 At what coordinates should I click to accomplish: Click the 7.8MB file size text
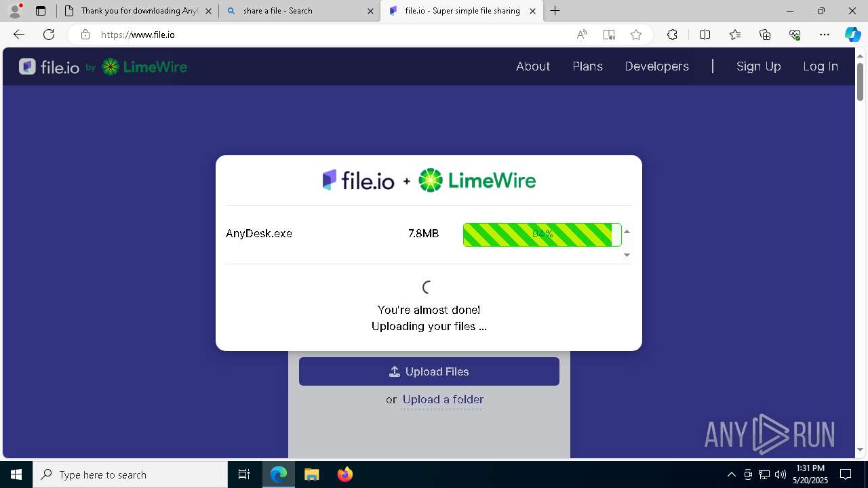423,234
